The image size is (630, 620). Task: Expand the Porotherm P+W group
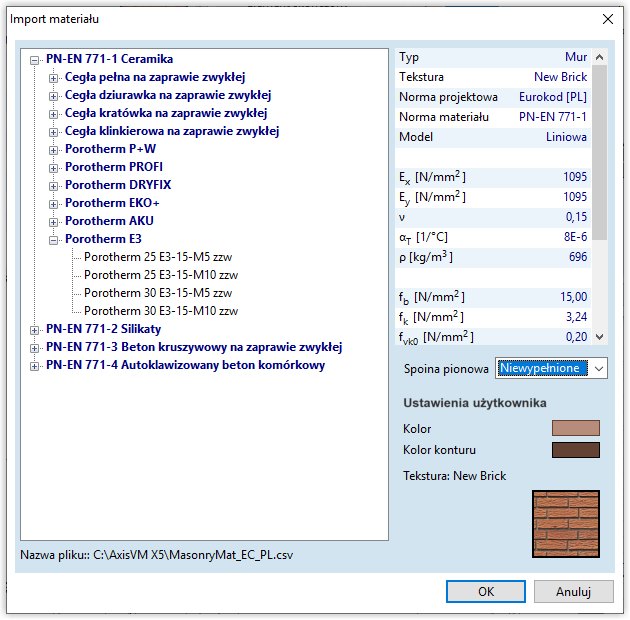pos(54,150)
